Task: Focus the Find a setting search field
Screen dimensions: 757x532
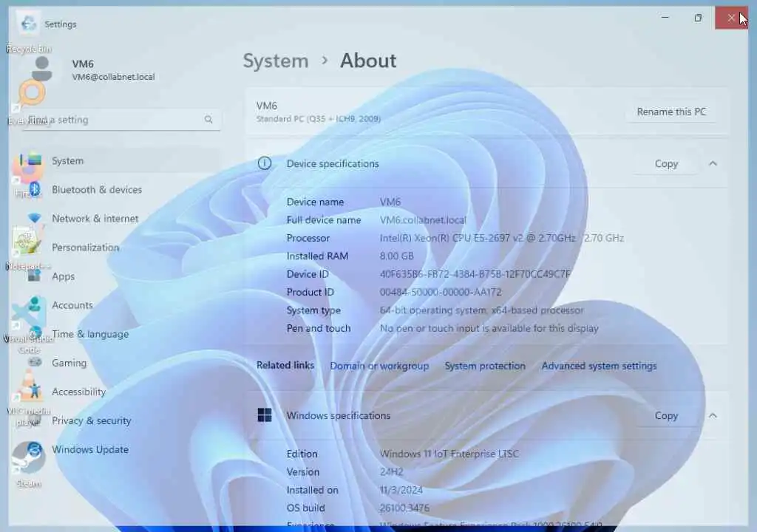Action: [120, 120]
